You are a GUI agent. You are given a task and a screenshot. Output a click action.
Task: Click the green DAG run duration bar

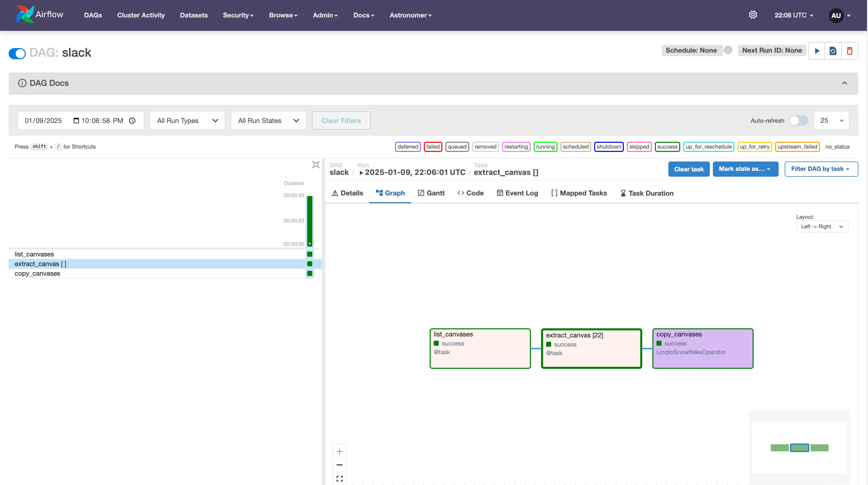coord(309,221)
